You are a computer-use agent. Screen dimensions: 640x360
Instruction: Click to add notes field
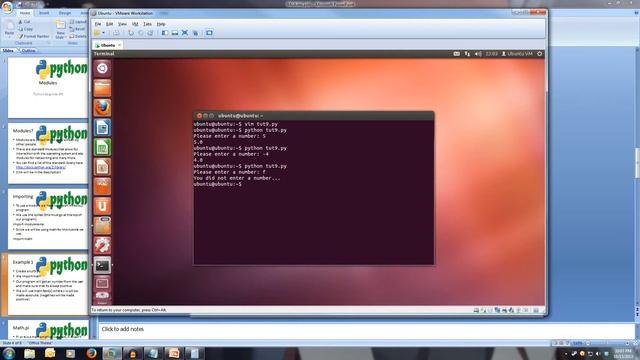coord(367,330)
